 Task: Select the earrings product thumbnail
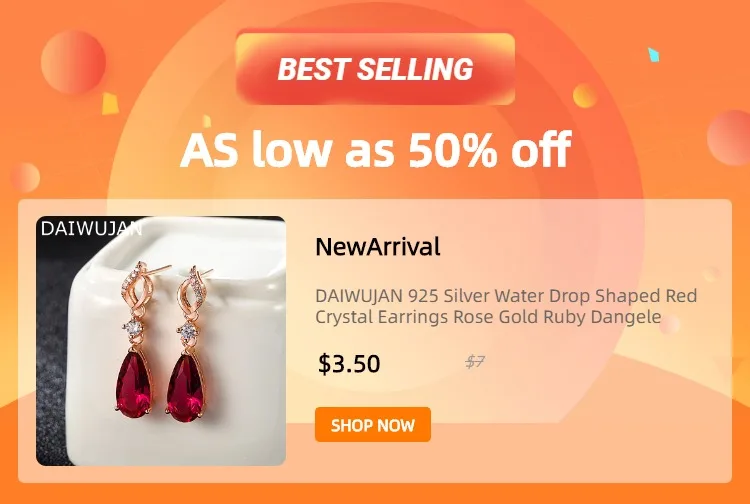point(161,341)
